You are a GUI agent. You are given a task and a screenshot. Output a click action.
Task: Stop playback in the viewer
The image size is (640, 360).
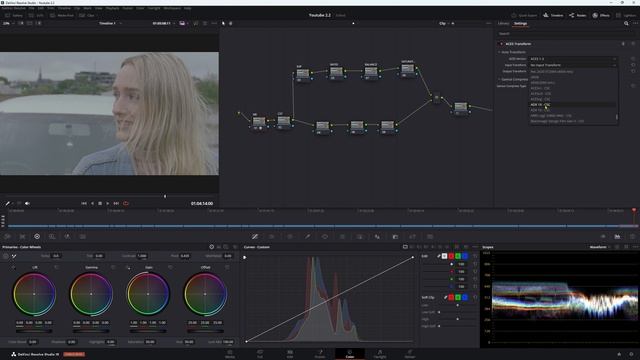[100, 203]
